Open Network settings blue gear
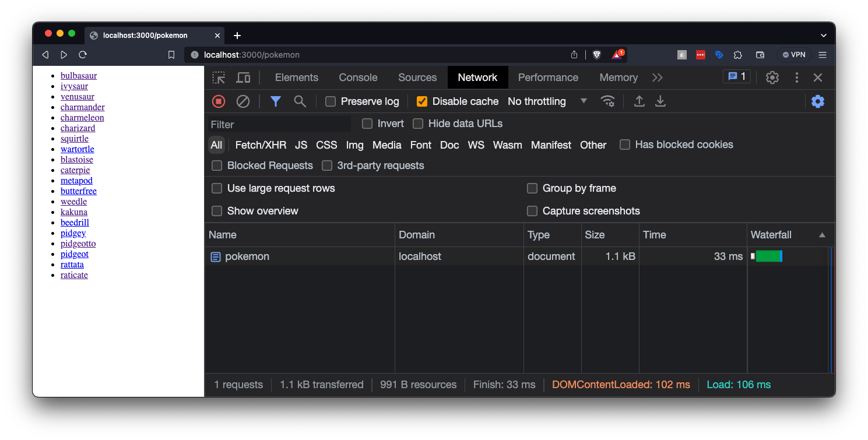 click(818, 101)
